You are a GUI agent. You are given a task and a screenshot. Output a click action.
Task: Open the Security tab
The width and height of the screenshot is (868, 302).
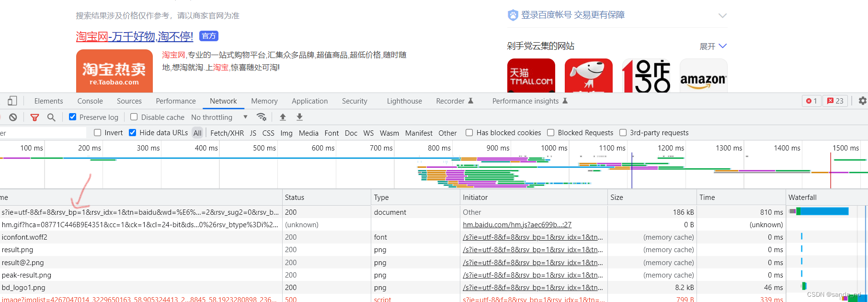[354, 101]
